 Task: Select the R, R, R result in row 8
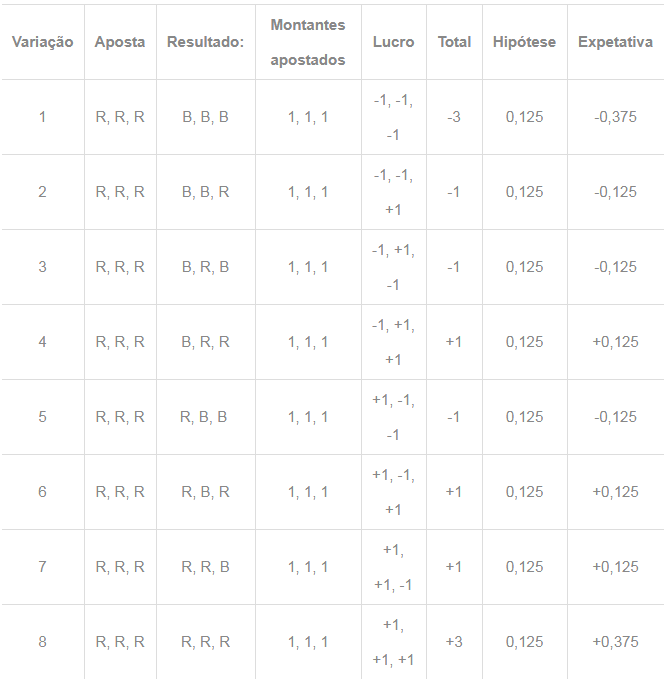click(x=205, y=642)
